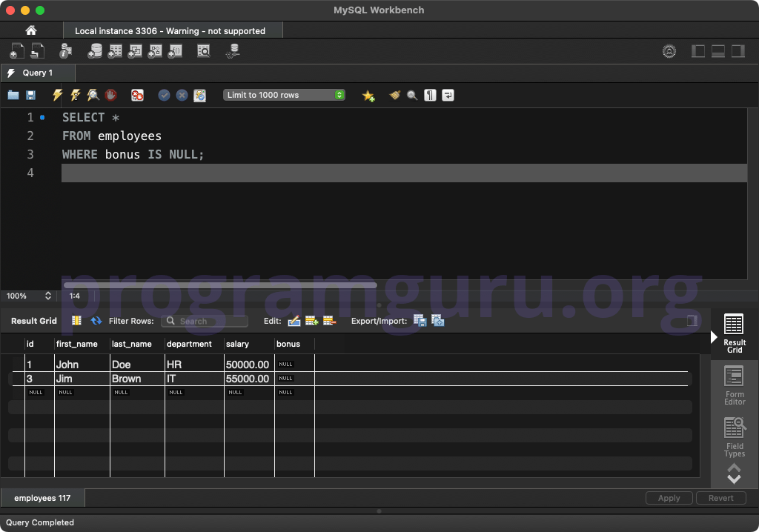Commit the transaction check mark icon

tap(164, 95)
